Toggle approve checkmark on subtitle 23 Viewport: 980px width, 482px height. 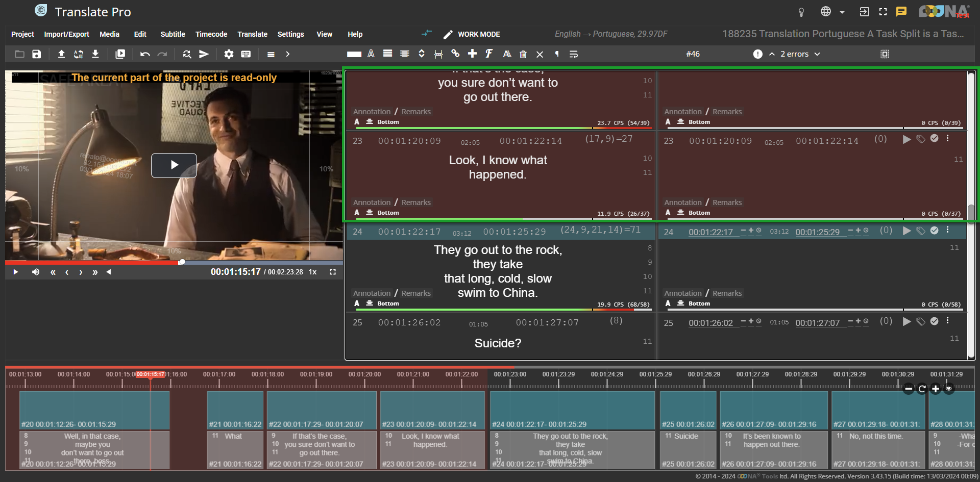pyautogui.click(x=934, y=138)
